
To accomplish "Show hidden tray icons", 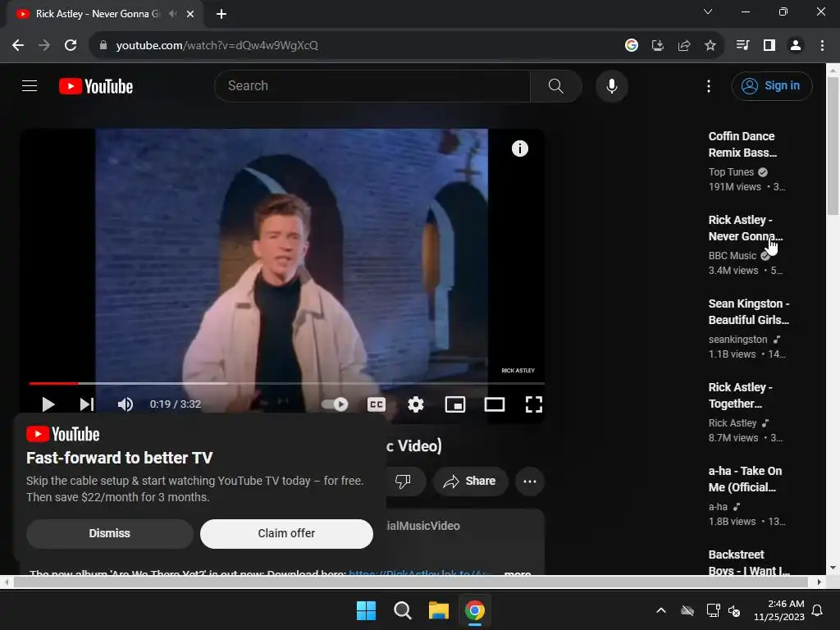I will [x=661, y=610].
